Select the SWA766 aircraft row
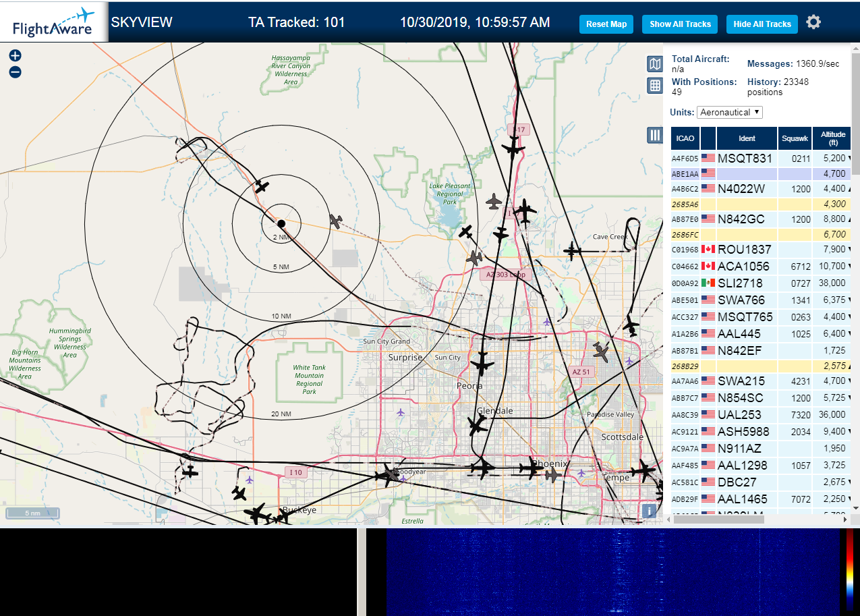The width and height of the screenshot is (860, 616). click(x=762, y=300)
